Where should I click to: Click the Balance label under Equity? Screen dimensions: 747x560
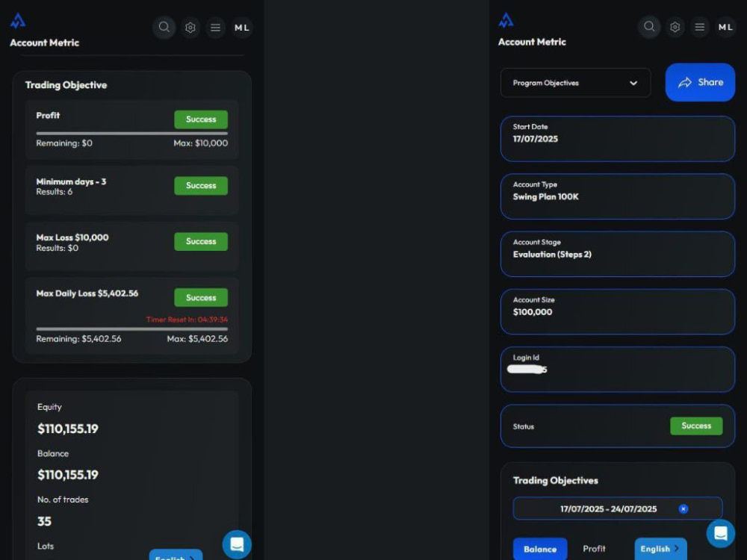click(x=53, y=453)
